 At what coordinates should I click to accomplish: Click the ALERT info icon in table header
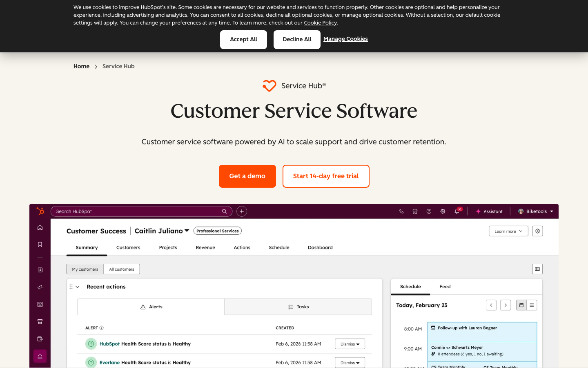pyautogui.click(x=102, y=328)
